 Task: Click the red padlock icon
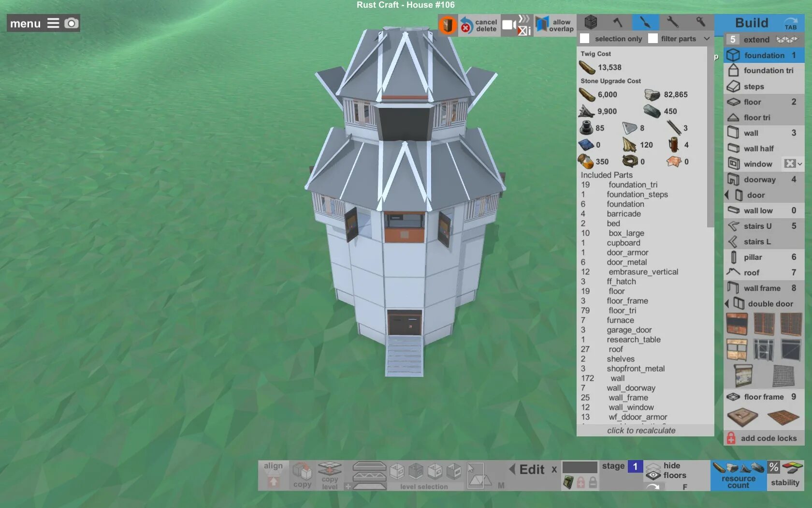pyautogui.click(x=581, y=482)
